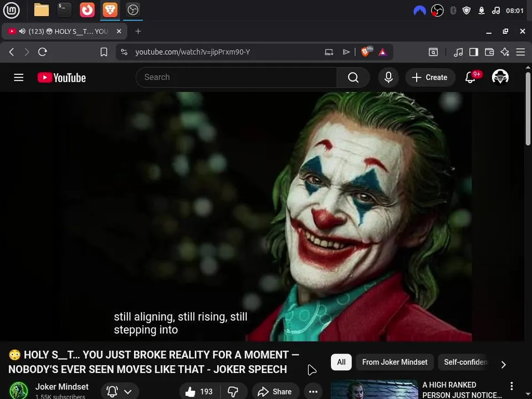
Task: Click the search tabs toolbar icon
Action: coord(433,52)
